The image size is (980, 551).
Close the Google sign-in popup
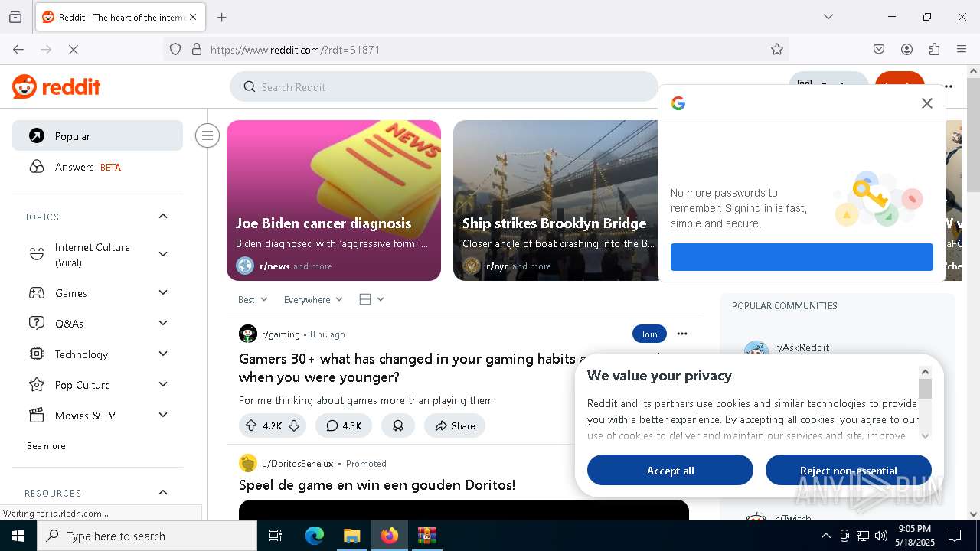(926, 103)
